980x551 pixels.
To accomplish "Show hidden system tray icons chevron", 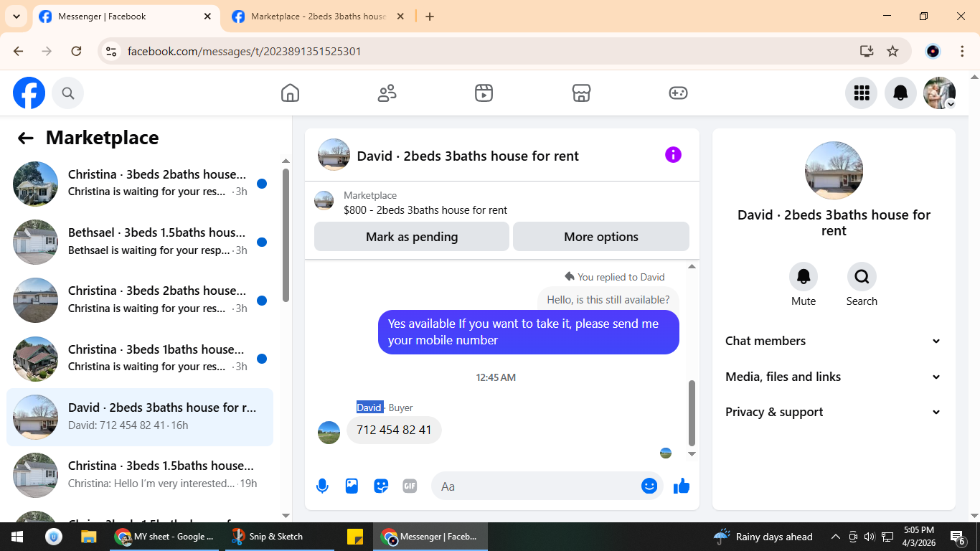I will tap(835, 537).
